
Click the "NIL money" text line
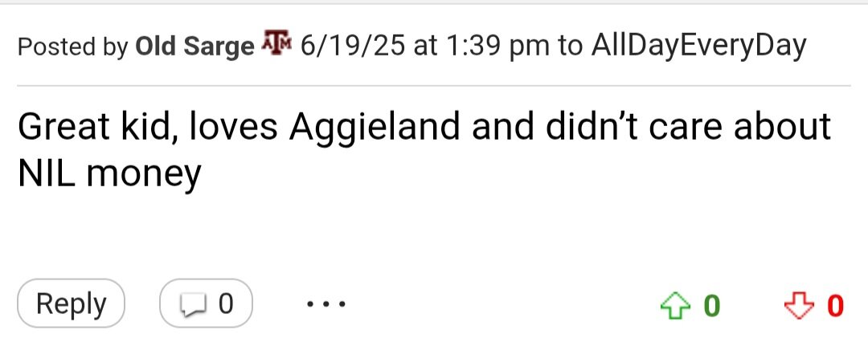tap(109, 173)
